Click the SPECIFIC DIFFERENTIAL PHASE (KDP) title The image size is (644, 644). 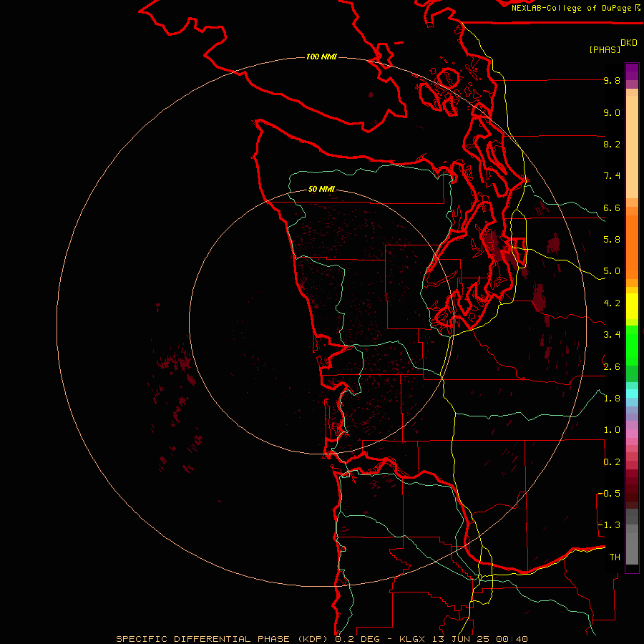tap(222, 639)
